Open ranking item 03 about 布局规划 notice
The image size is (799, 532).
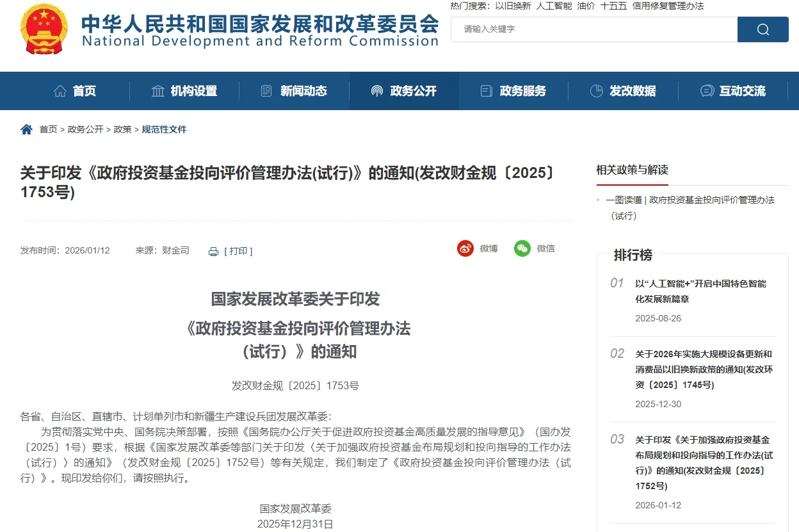pos(704,463)
